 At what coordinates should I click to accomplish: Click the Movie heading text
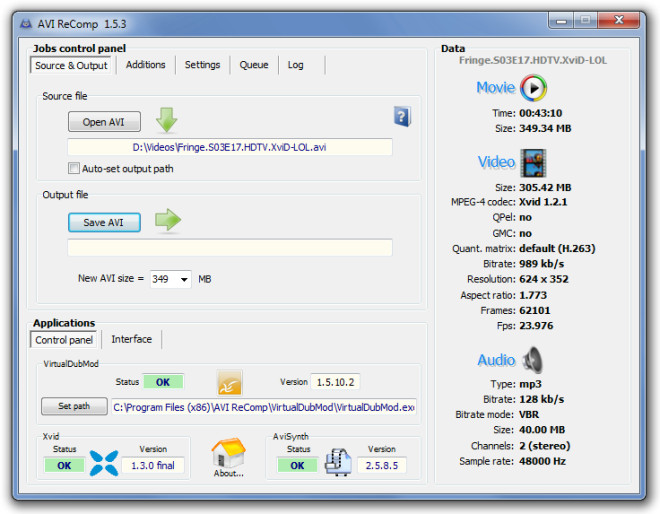click(496, 88)
